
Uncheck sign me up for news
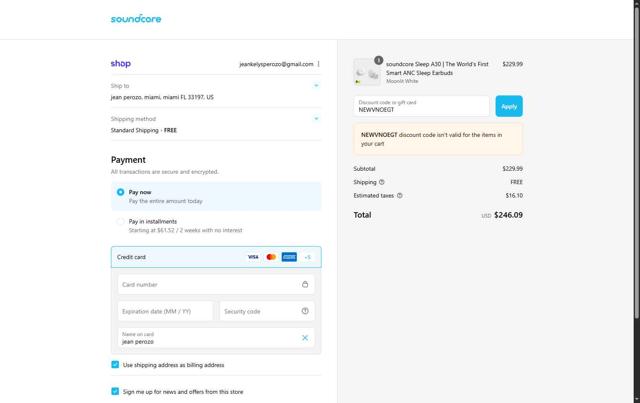pyautogui.click(x=116, y=391)
